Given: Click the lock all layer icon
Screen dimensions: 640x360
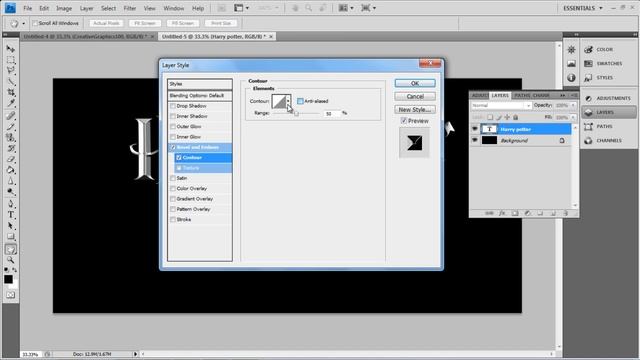Looking at the screenshot, I should pyautogui.click(x=516, y=118).
